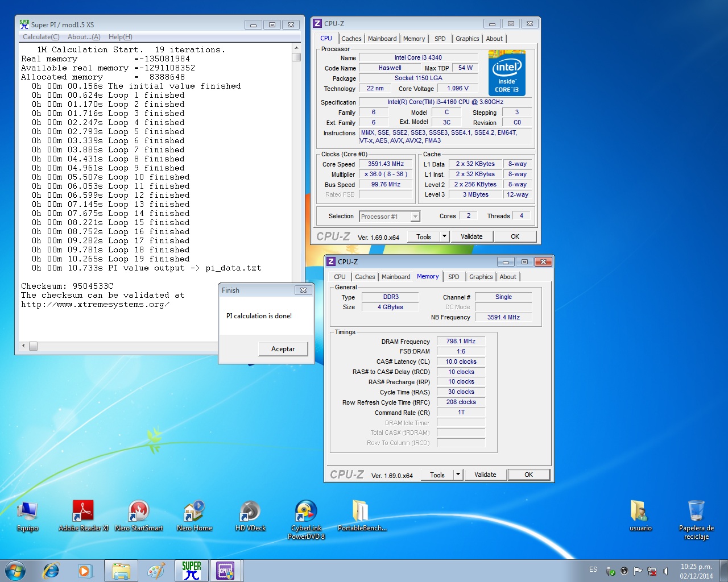
Task: Switch to CPU-Z taskbar button
Action: pyautogui.click(x=226, y=571)
